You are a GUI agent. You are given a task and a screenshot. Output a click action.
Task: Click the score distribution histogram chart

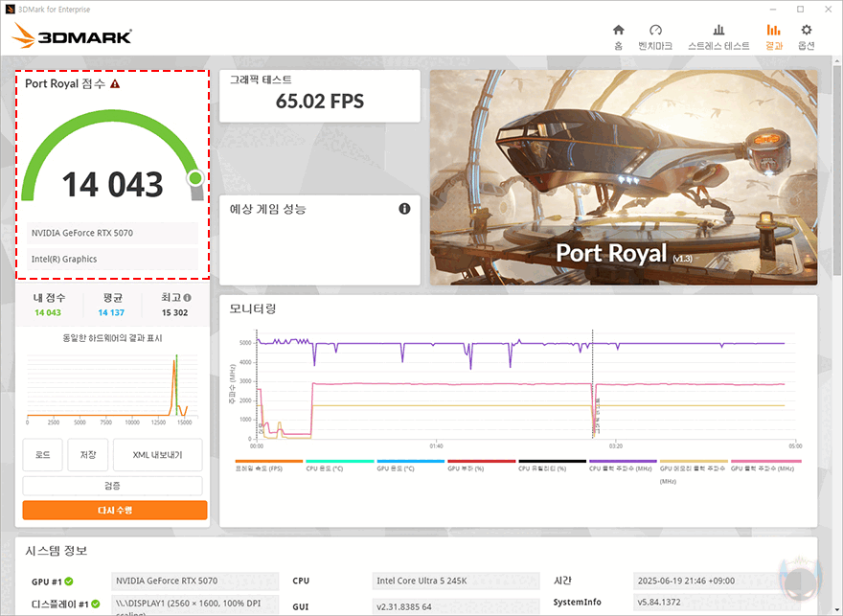[112, 388]
